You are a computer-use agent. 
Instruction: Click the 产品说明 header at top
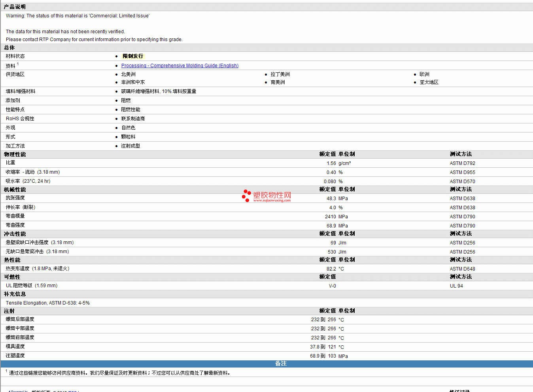15,7
